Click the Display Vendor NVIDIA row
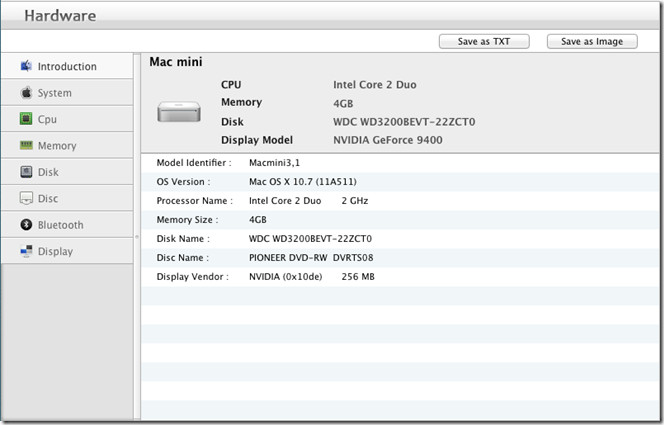Viewport: 664px width, 425px height. 400,276
